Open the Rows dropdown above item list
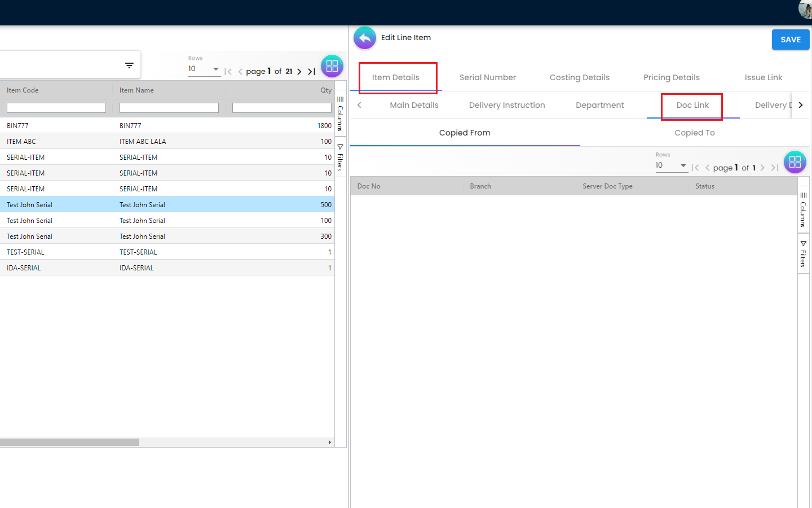Viewport: 812px width, 508px height. 204,69
